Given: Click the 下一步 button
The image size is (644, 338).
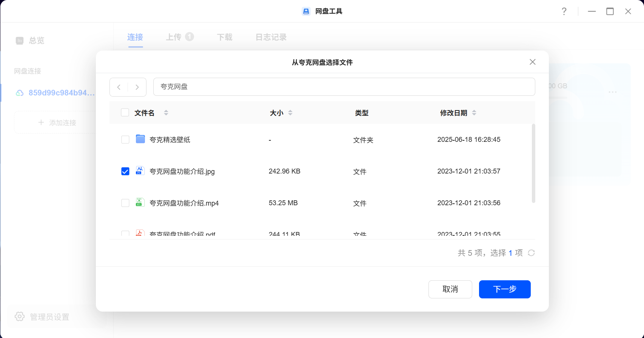Looking at the screenshot, I should click(x=505, y=289).
